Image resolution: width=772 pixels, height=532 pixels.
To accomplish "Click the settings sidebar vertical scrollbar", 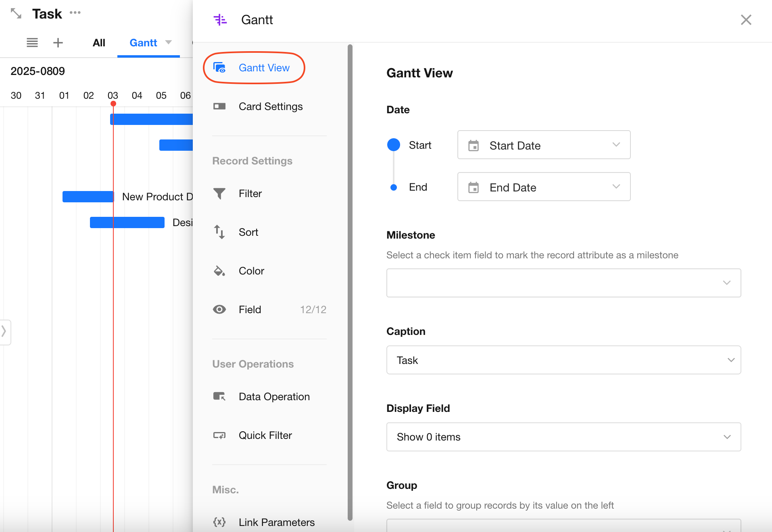I will (x=350, y=282).
